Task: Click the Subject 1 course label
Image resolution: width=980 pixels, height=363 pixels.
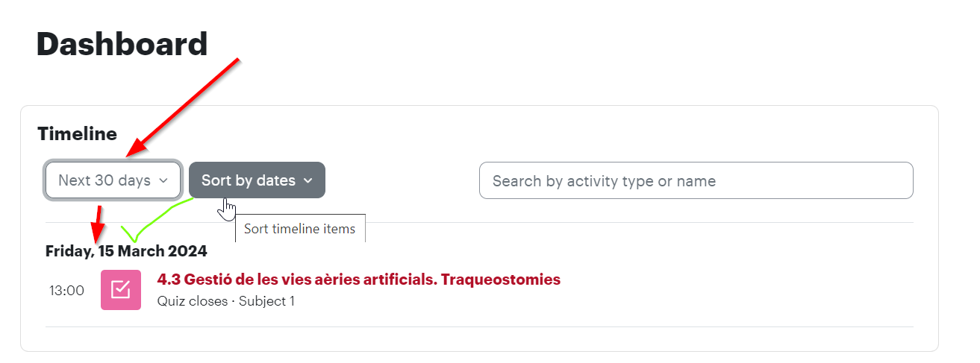Action: pyautogui.click(x=266, y=301)
